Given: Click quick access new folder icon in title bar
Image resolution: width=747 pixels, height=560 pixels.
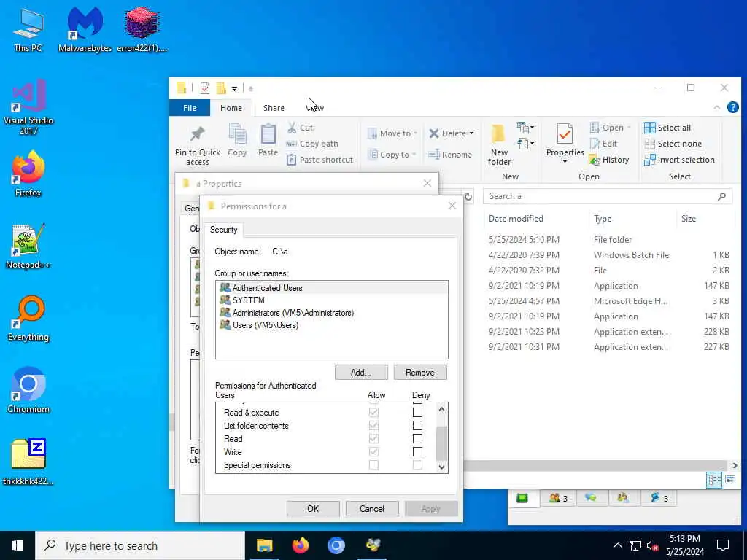Looking at the screenshot, I should pyautogui.click(x=220, y=88).
